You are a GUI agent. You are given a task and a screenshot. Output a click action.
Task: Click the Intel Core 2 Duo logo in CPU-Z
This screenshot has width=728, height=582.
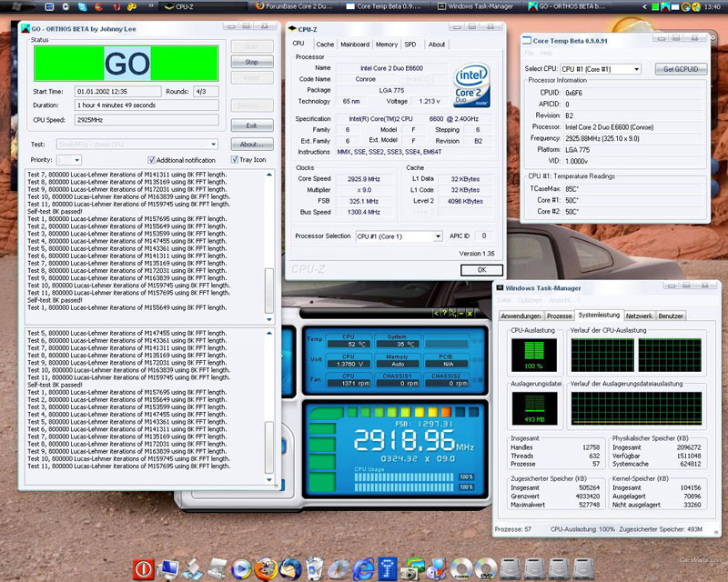[x=471, y=85]
